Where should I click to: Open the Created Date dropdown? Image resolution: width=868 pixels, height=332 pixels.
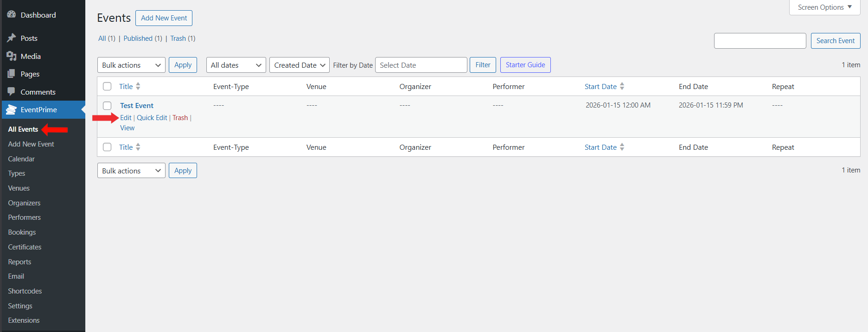coord(299,65)
